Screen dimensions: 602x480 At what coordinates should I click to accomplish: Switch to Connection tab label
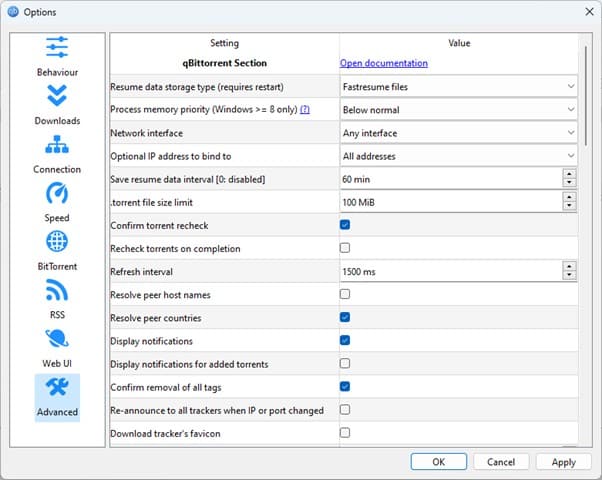coord(57,169)
